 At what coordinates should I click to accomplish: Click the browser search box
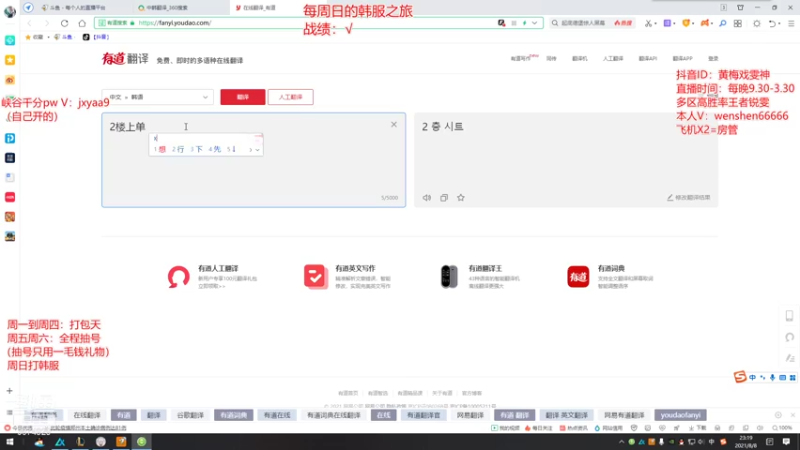(x=592, y=23)
